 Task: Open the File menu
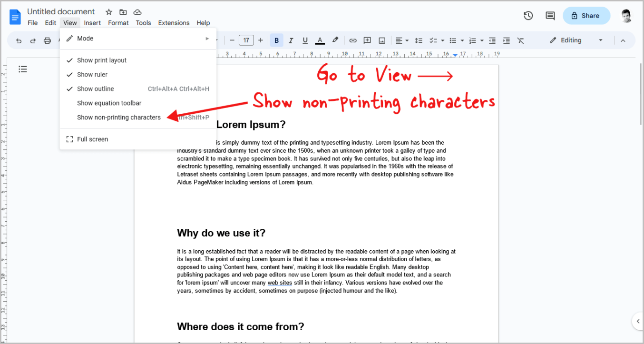(x=32, y=23)
